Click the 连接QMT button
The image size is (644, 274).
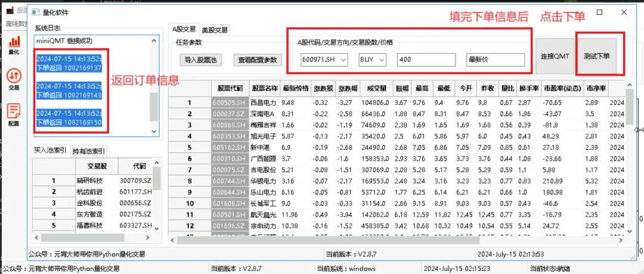pos(555,56)
